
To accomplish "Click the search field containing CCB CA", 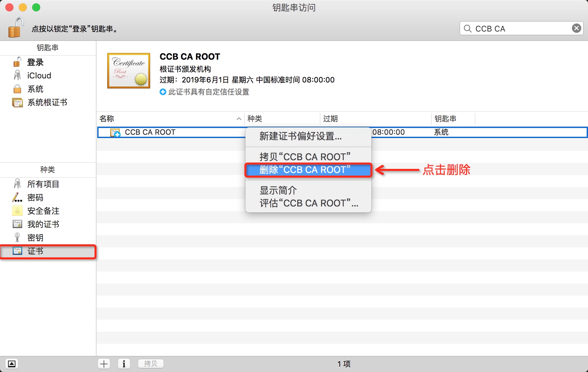I will (521, 28).
